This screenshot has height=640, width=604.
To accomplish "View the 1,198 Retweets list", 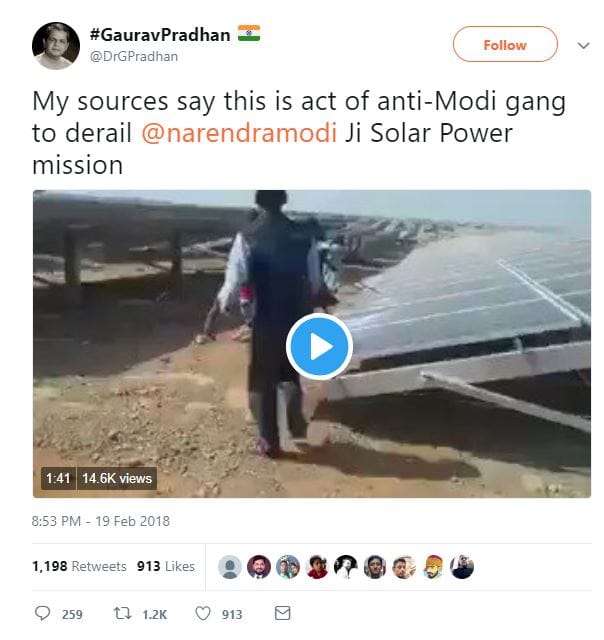I will 79,566.
